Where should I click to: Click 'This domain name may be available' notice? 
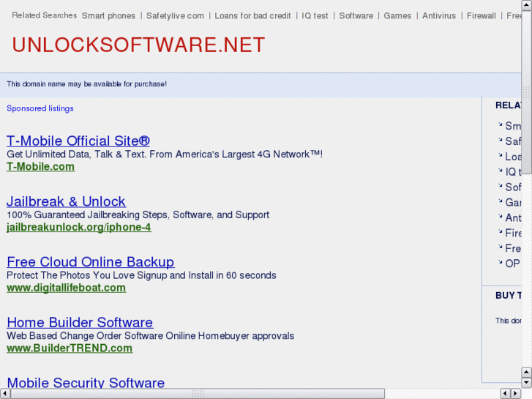point(87,84)
